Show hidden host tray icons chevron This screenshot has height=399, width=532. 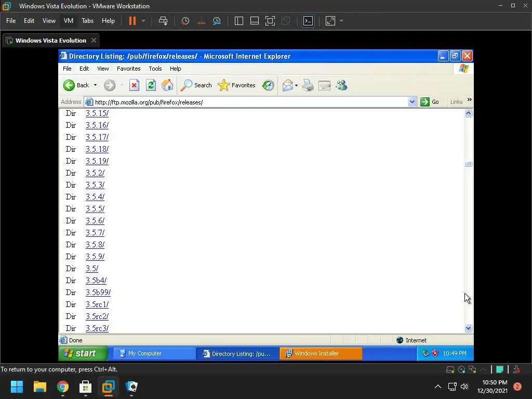(x=438, y=387)
